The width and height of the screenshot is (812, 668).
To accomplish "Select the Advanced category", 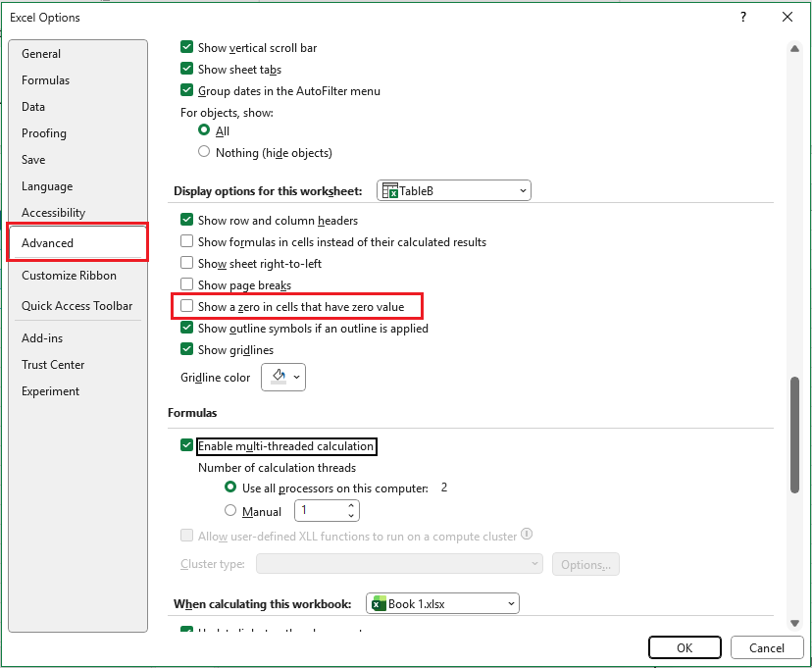I will pos(77,243).
